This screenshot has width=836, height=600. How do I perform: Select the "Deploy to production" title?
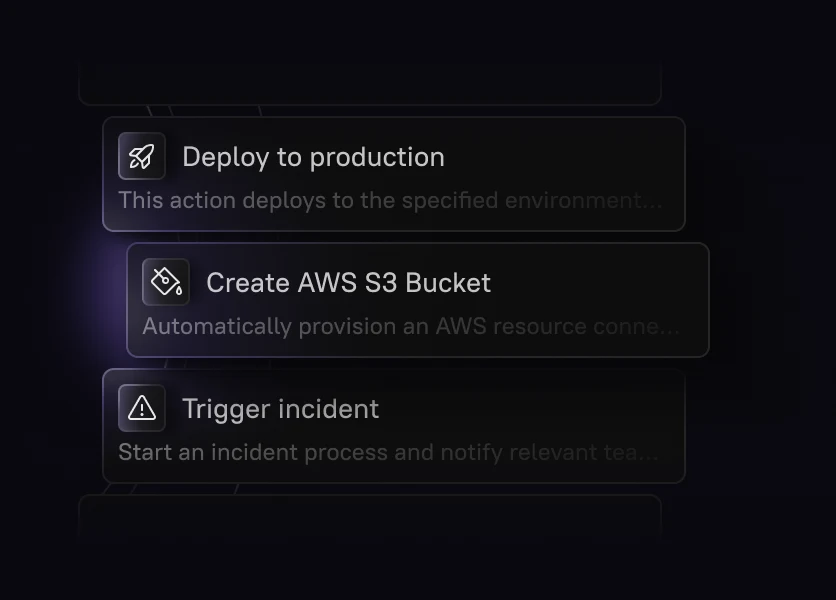pyautogui.click(x=313, y=157)
